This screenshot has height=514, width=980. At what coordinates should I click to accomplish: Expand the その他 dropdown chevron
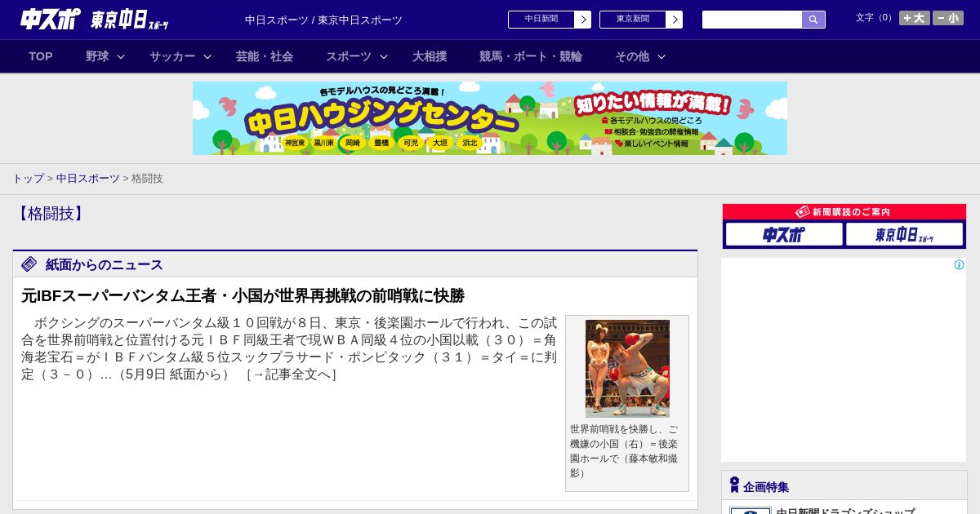click(x=661, y=56)
